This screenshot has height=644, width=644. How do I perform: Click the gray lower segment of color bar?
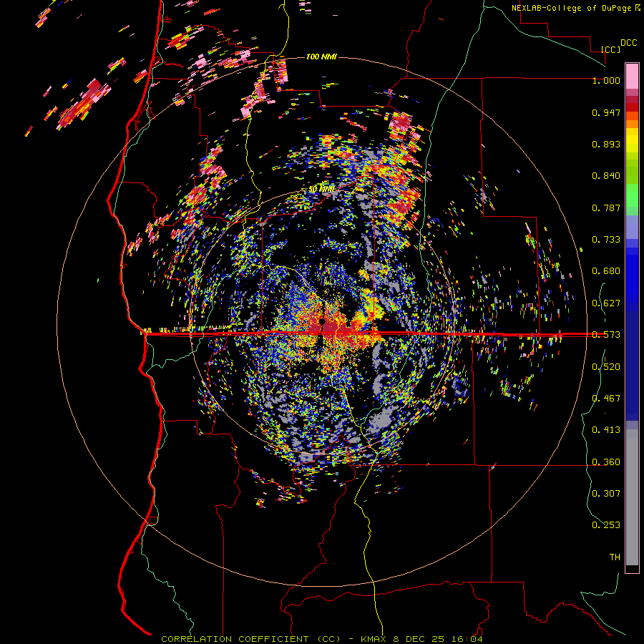(632, 497)
